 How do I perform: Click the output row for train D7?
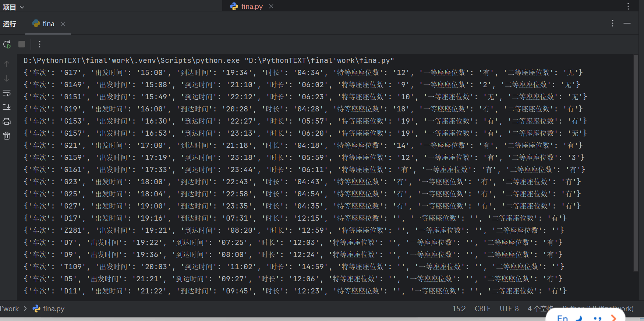293,242
